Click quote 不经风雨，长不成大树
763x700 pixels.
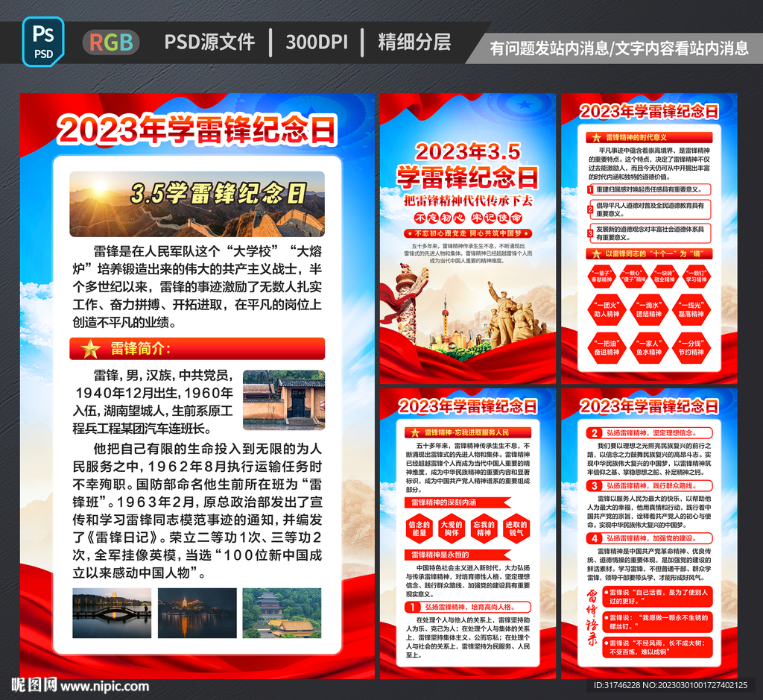658,647
